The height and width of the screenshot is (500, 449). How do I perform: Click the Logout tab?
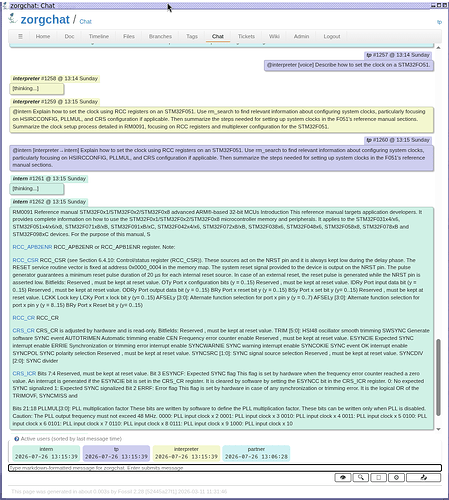(x=332, y=36)
